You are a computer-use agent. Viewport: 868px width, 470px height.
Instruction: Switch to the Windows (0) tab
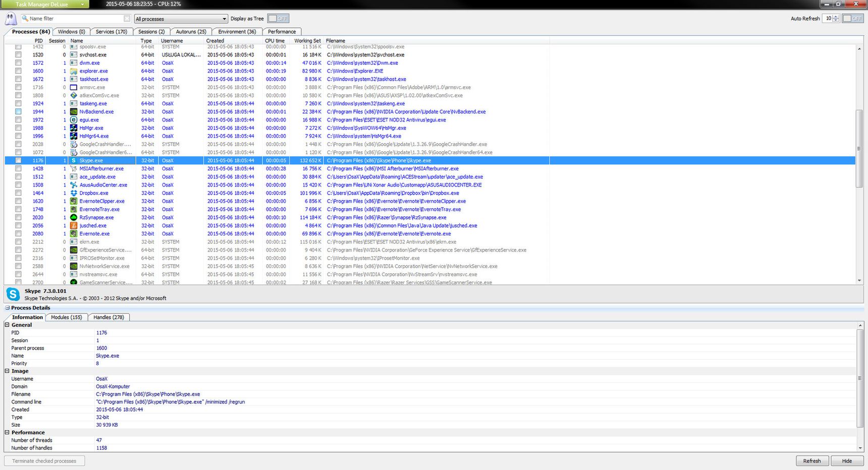[x=71, y=32]
